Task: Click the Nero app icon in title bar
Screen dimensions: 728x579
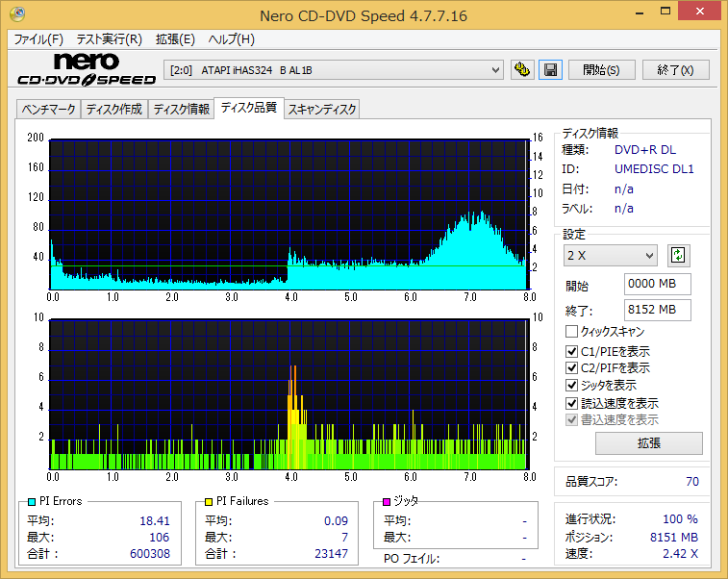Action: (x=17, y=14)
